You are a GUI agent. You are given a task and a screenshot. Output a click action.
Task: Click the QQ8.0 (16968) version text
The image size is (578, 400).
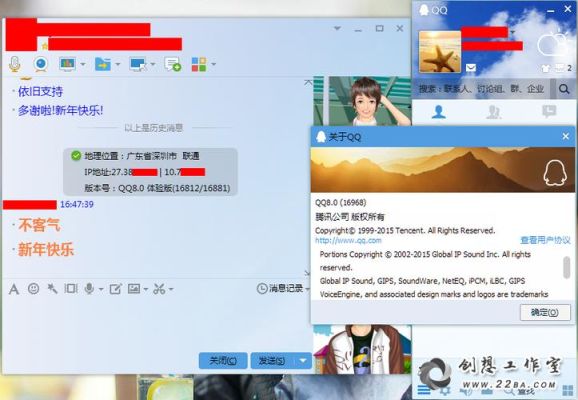341,202
